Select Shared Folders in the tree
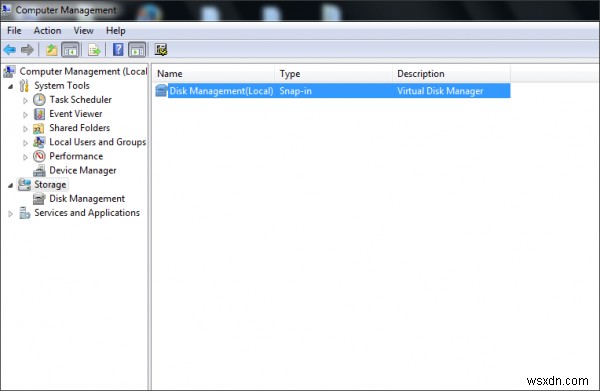This screenshot has height=391, width=600. (x=80, y=128)
